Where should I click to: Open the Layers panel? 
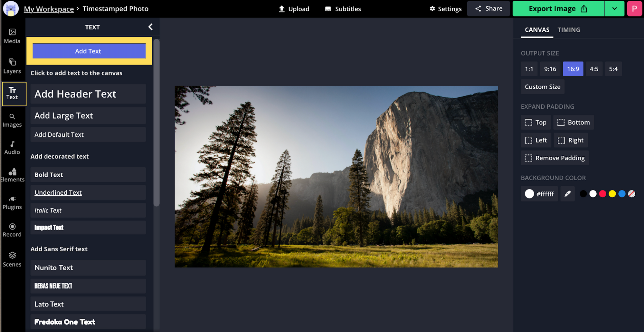[12, 66]
